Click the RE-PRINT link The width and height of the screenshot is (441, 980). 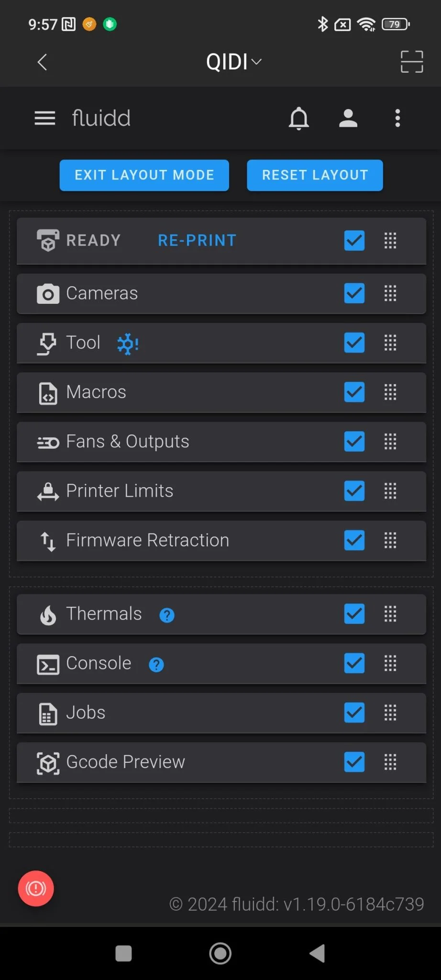click(197, 240)
